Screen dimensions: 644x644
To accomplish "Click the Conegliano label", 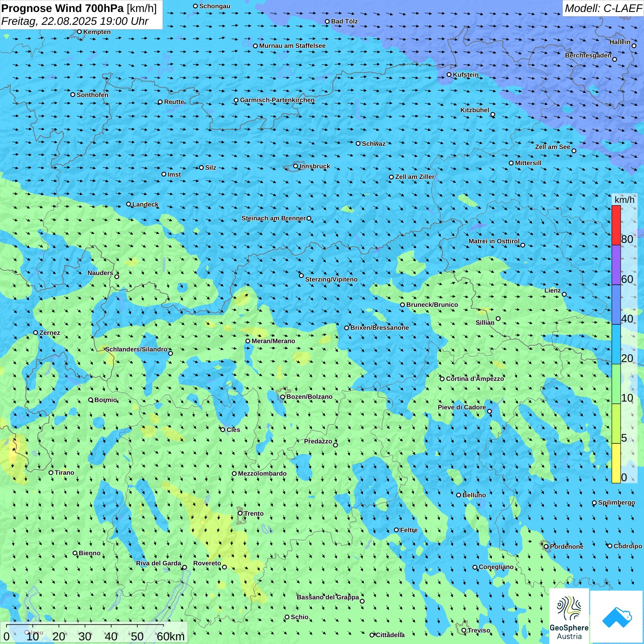I will [496, 567].
